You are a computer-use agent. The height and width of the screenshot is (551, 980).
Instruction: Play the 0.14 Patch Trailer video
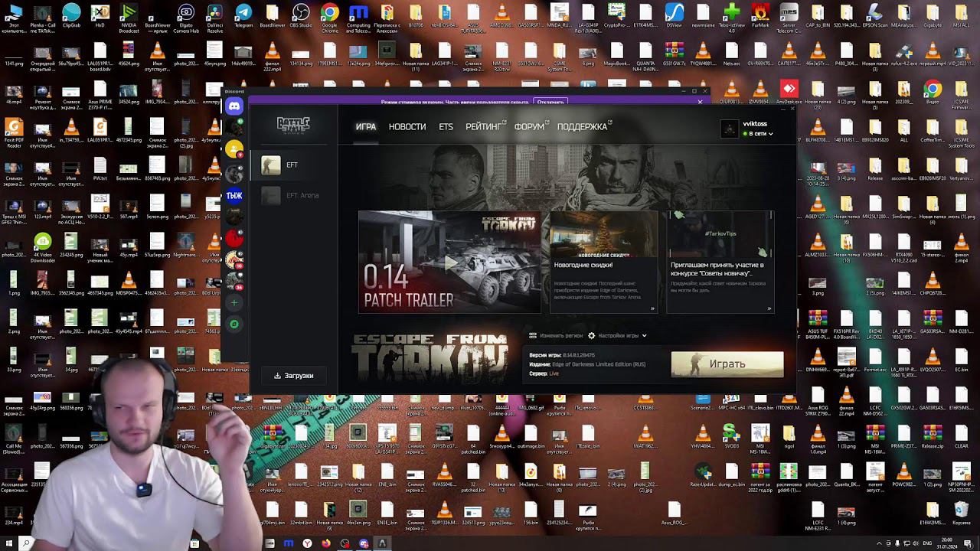(x=450, y=262)
